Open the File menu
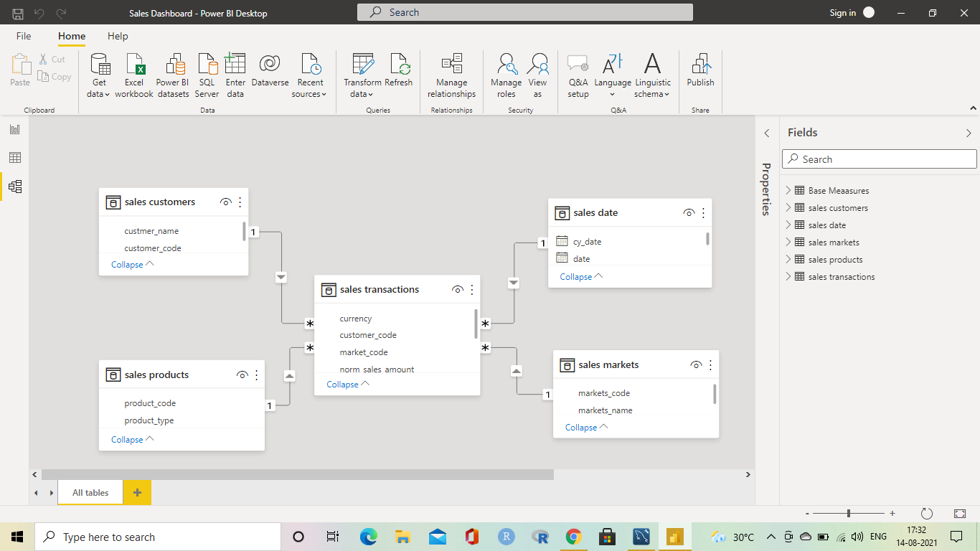This screenshot has width=980, height=551. tap(24, 36)
